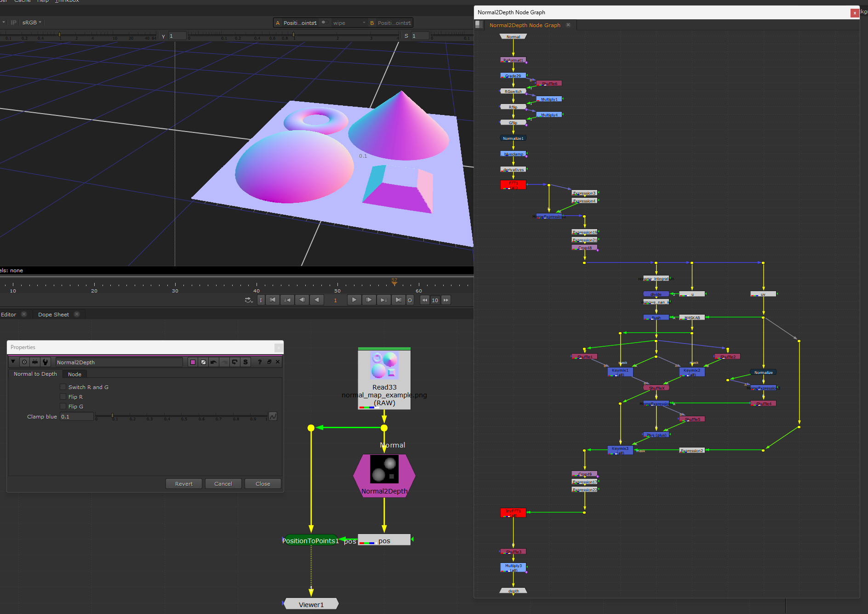Open the sRGB viewer colorspace dropdown
Screen dimensions: 868x614
32,23
